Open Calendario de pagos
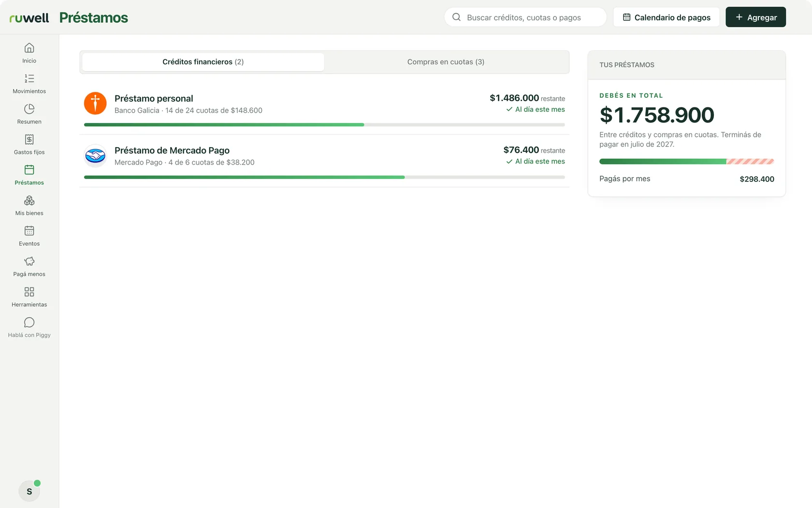 click(667, 17)
